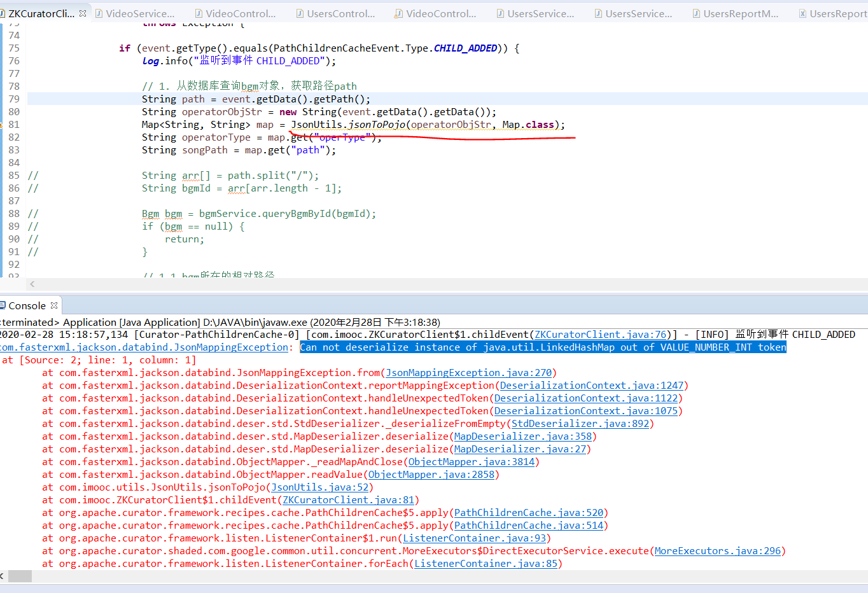The height and width of the screenshot is (593, 868).
Task: Open PathChildrenCache.java:520 stack link
Action: click(x=529, y=513)
